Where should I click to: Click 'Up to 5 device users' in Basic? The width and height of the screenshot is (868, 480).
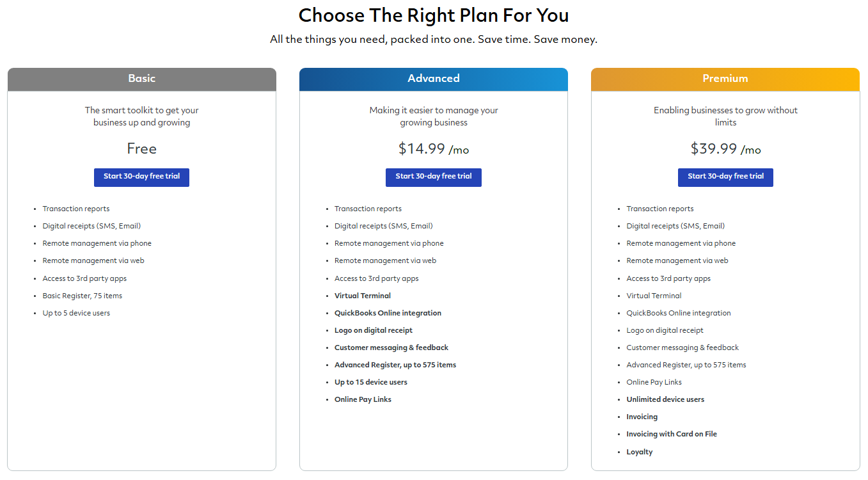pos(76,313)
